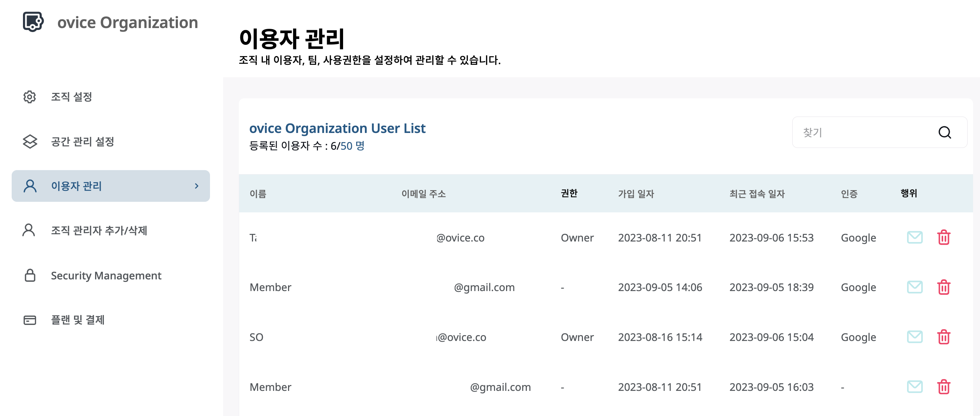This screenshot has width=980, height=416.
Task: Click the 이름 column header
Action: [257, 193]
